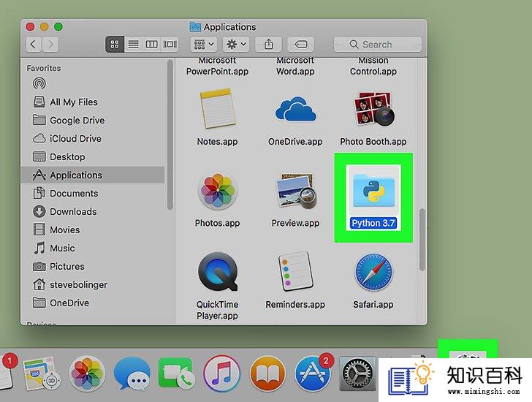This screenshot has height=402, width=532.
Task: Open the item arrangement dropdown
Action: 204,45
